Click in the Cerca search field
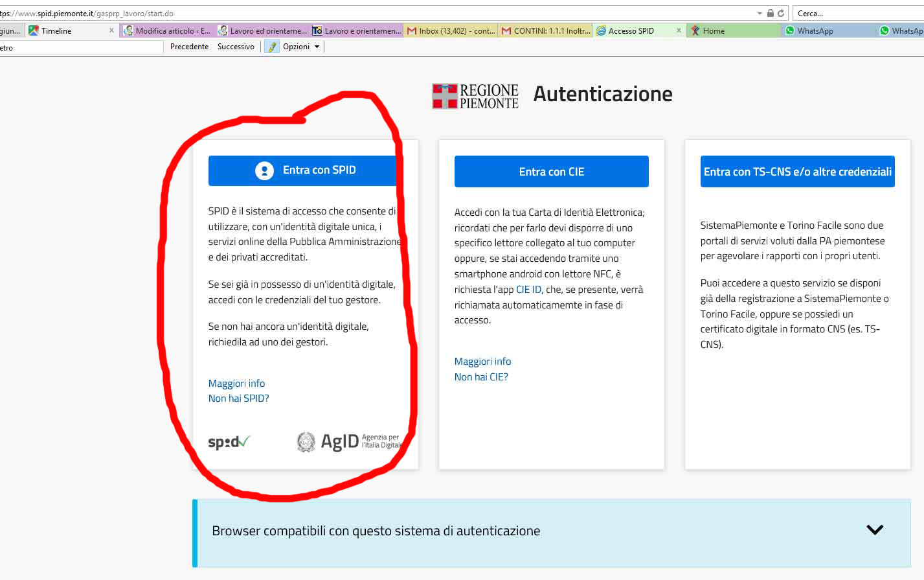Viewport: 924px width, 580px height. click(855, 13)
